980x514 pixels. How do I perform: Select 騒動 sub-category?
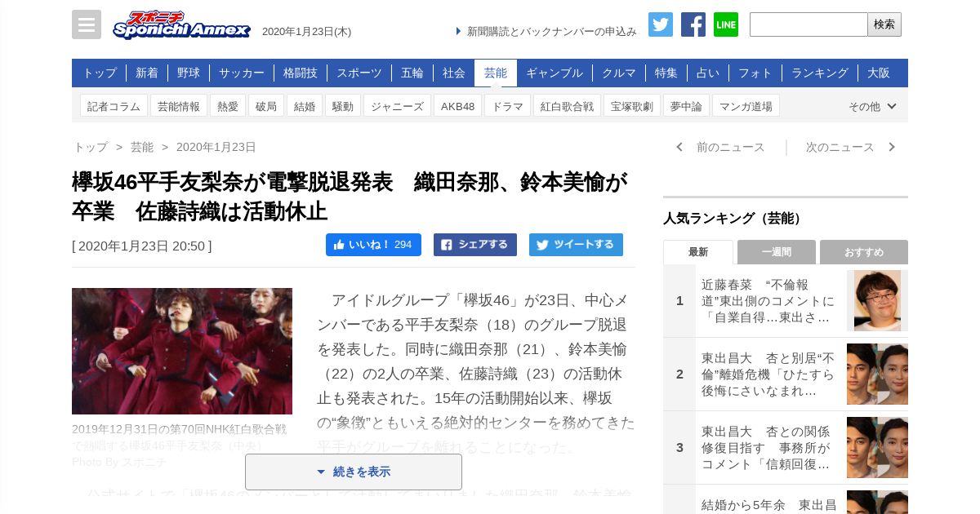pos(343,106)
